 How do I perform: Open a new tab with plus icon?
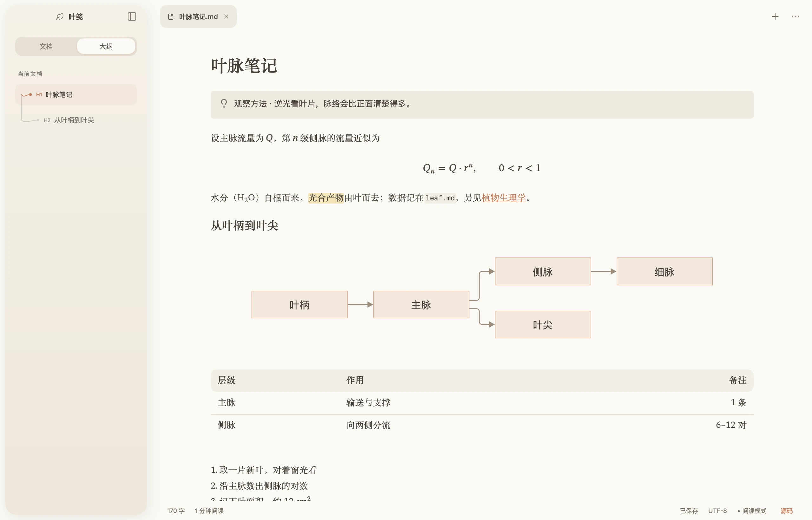tap(775, 16)
